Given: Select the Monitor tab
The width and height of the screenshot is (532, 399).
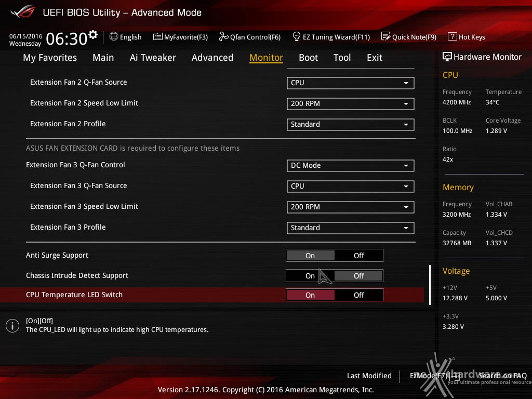Looking at the screenshot, I should (267, 58).
